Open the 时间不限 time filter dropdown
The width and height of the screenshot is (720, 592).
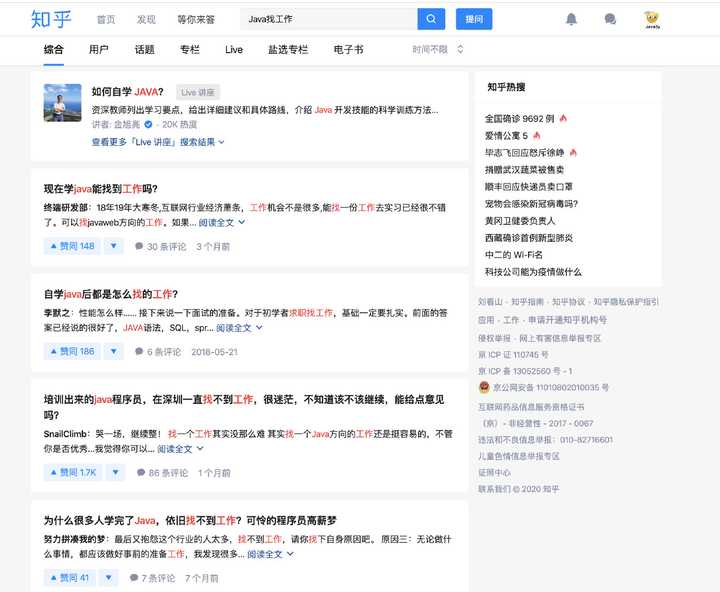tap(438, 49)
